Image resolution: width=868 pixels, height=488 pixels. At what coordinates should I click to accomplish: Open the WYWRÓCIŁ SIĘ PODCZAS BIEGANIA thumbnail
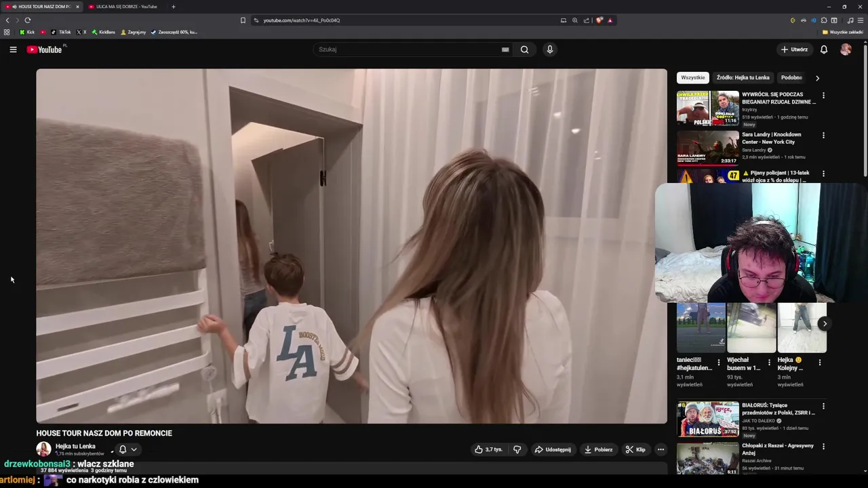click(708, 108)
